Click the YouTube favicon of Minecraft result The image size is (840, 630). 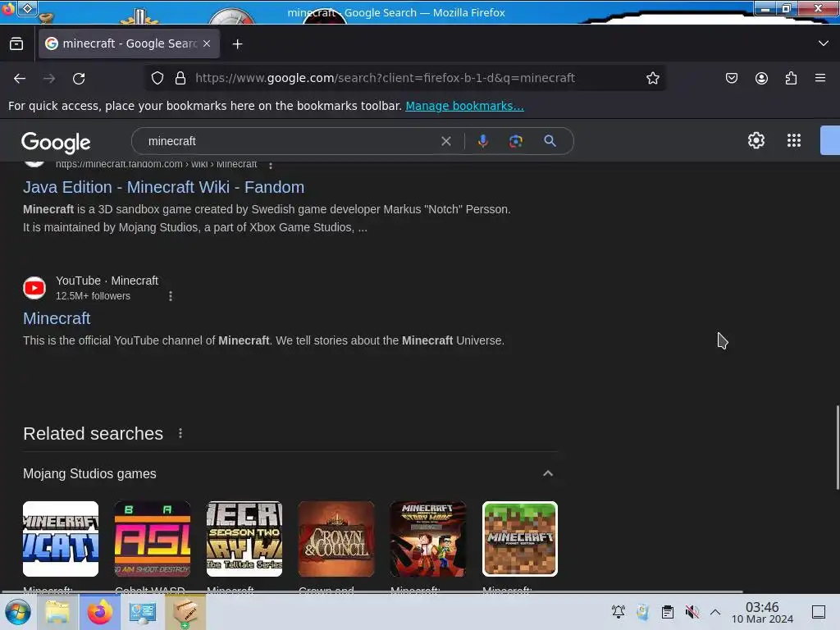34,288
